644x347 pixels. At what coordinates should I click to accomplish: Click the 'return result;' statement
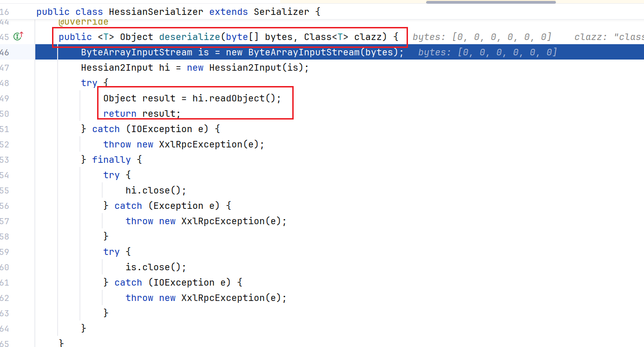[141, 113]
